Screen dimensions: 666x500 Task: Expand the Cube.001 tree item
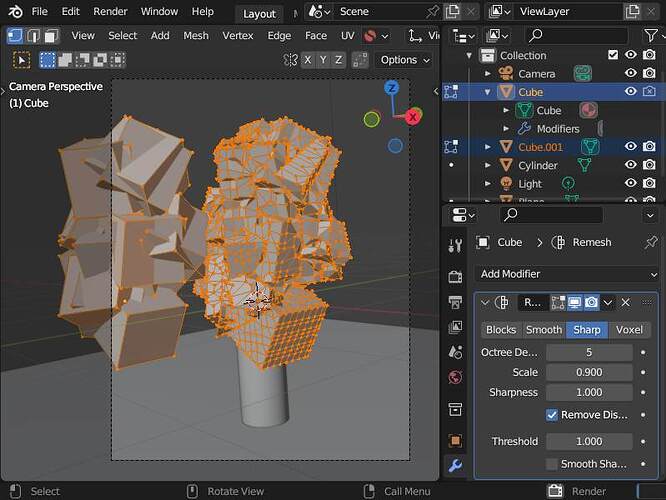(x=488, y=147)
